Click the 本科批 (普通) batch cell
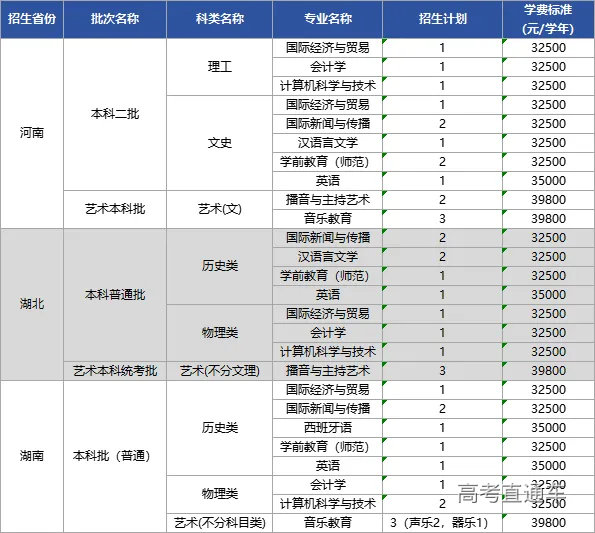The image size is (595, 533). click(115, 456)
